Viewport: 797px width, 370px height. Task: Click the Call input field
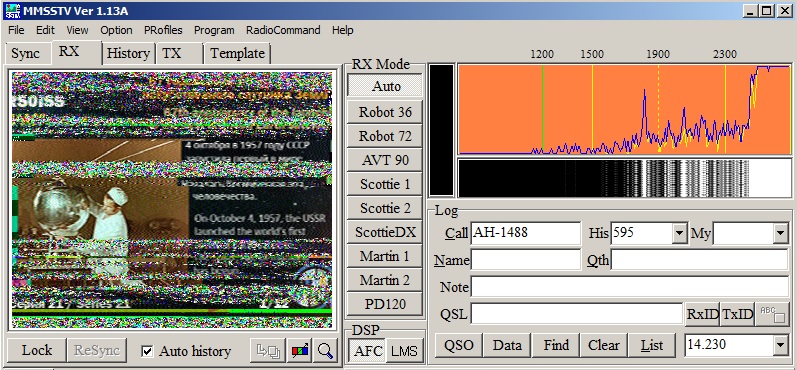pos(526,233)
